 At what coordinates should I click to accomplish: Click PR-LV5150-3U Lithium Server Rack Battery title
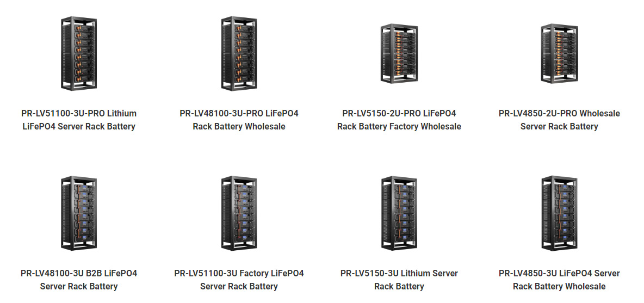(399, 280)
